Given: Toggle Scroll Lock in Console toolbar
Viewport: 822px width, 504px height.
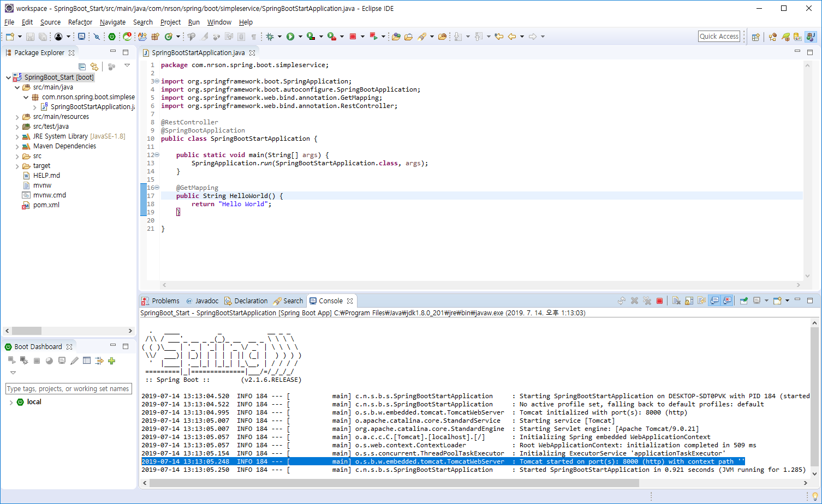Looking at the screenshot, I should pos(689,301).
